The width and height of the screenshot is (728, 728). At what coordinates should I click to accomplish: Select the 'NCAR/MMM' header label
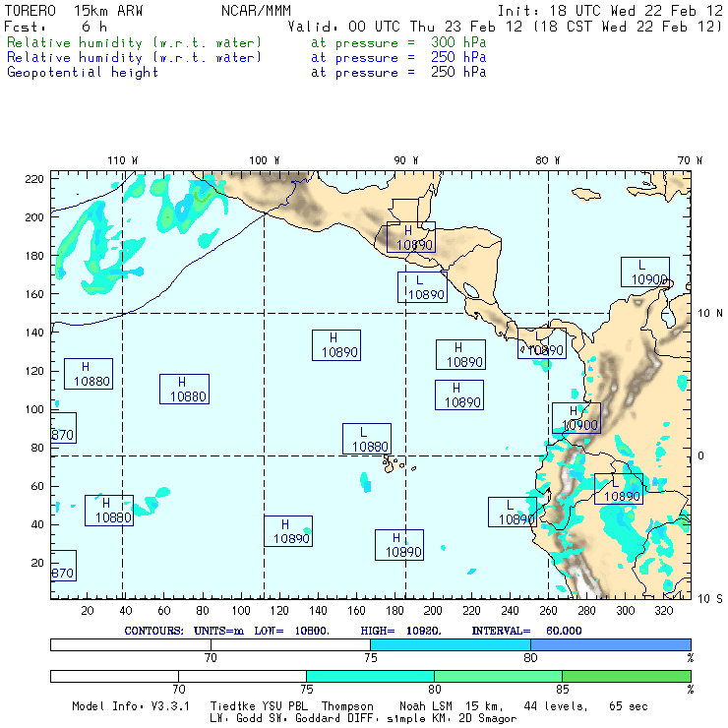point(257,11)
